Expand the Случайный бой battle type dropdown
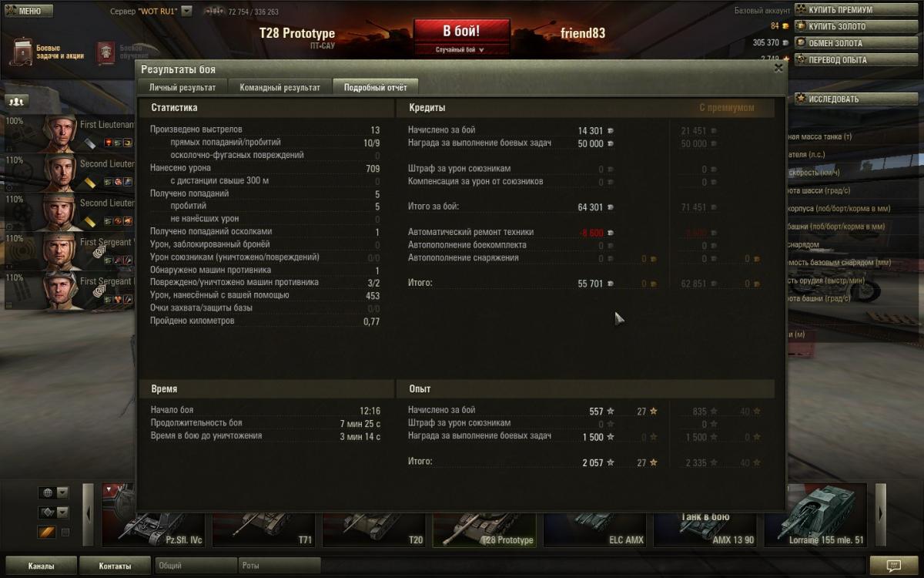The width and height of the screenshot is (924, 578). pos(461,49)
